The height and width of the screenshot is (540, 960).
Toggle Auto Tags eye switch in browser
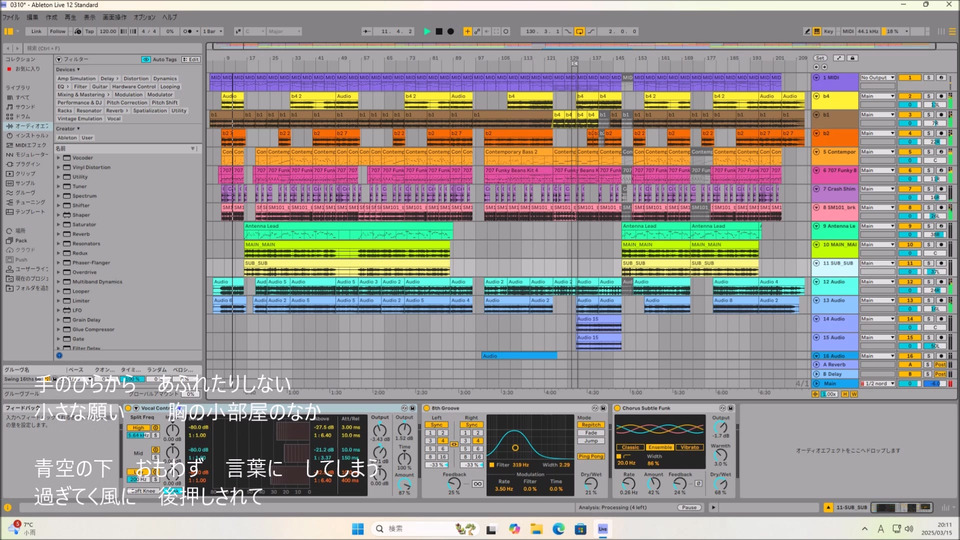point(146,59)
